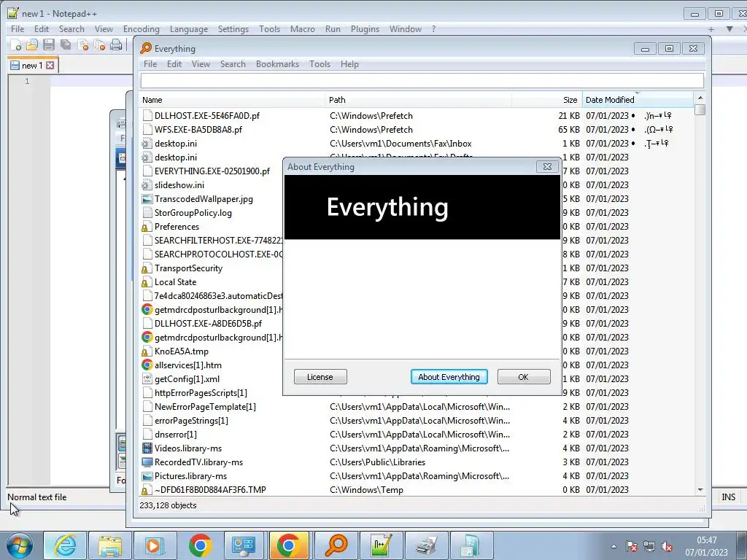Image resolution: width=747 pixels, height=560 pixels.
Task: Click Pictures.library-ms icon
Action: [x=147, y=475]
